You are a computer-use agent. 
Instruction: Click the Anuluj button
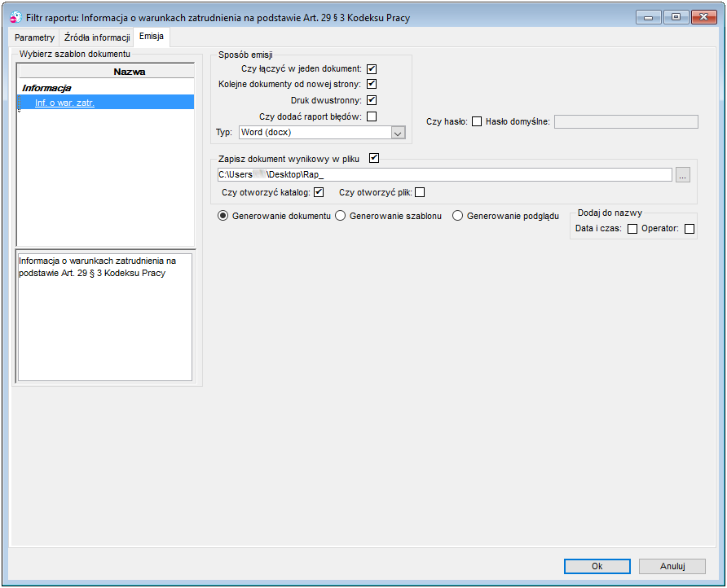click(672, 566)
